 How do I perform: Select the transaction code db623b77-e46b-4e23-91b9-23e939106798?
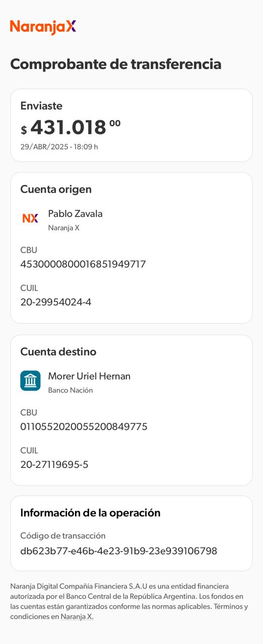119,551
